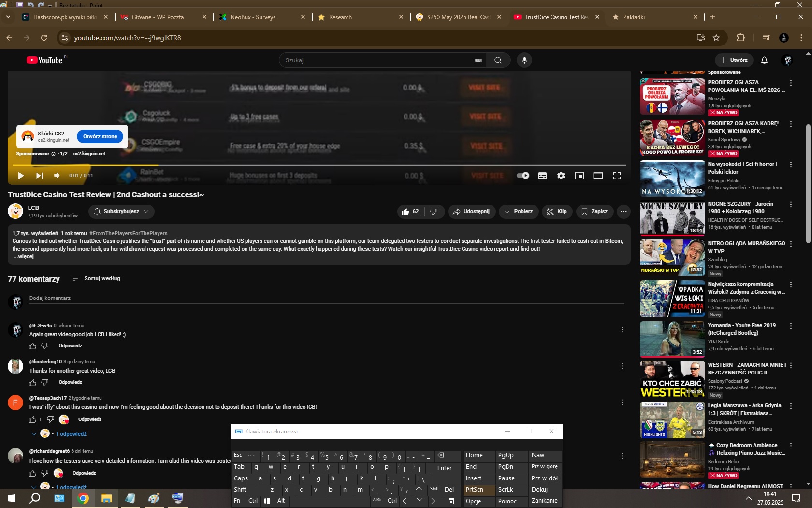Dislike the Ł.S-w4s comment
812x508 pixels.
pyautogui.click(x=45, y=346)
